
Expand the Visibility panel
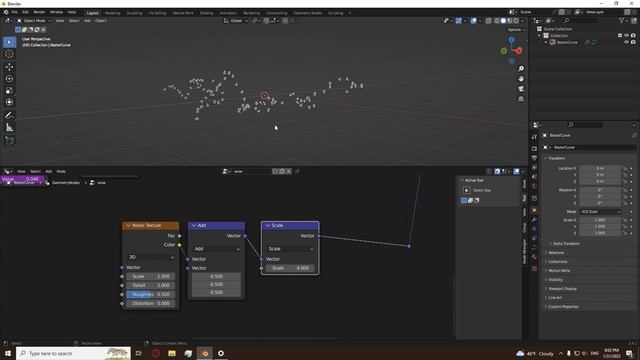pos(555,280)
